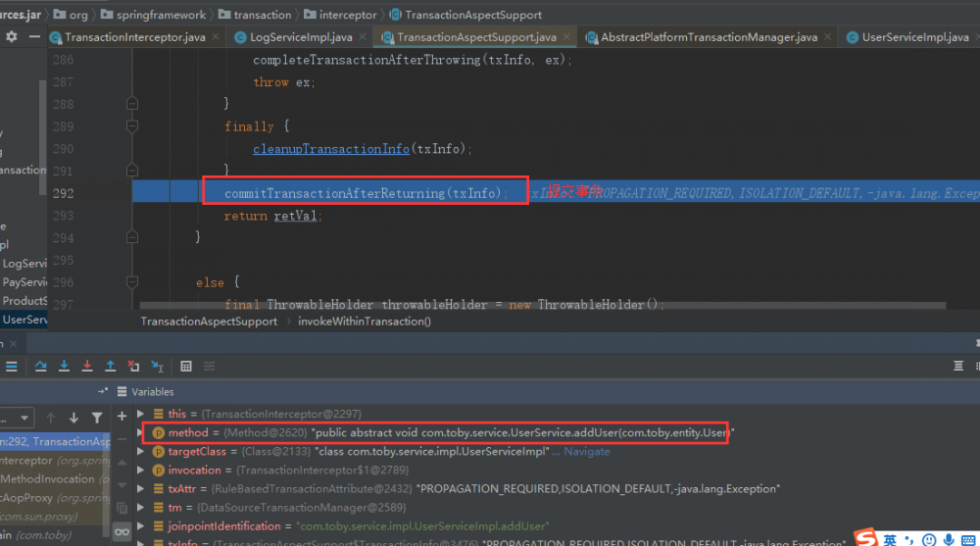Click the previous frame up arrow
Viewport: 980px width, 546px height.
pyautogui.click(x=51, y=418)
